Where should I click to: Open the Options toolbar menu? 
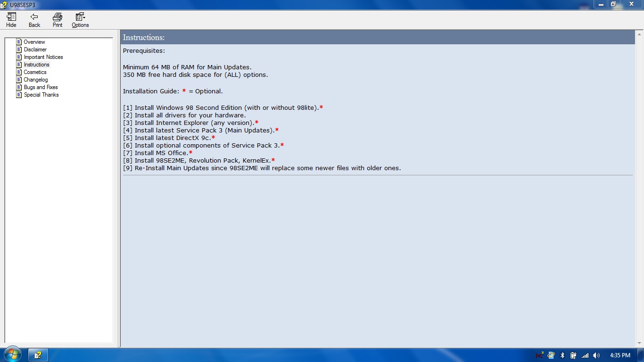point(80,20)
